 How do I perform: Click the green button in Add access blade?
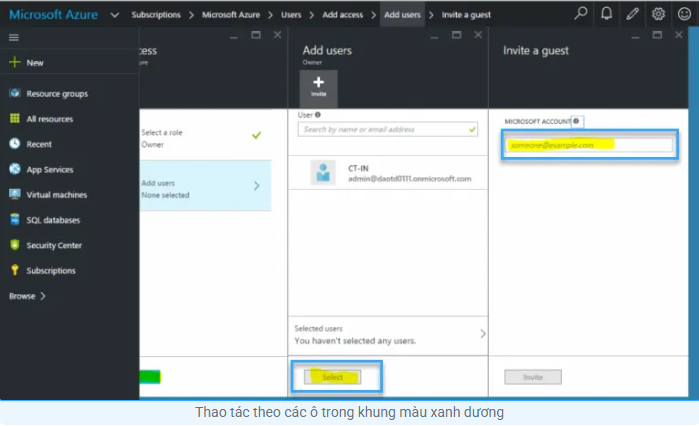[x=150, y=377]
